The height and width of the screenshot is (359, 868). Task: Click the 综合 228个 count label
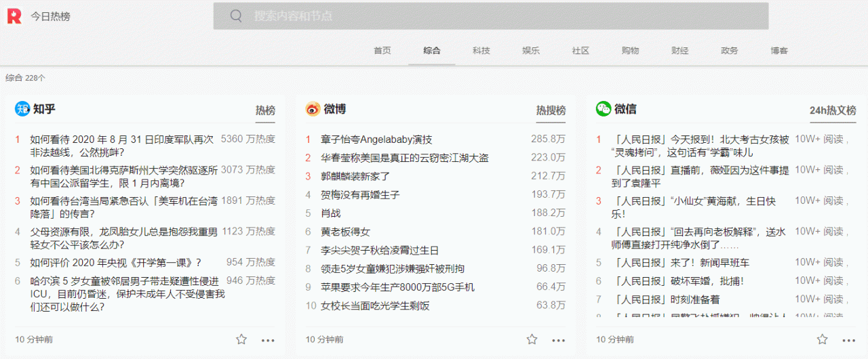pyautogui.click(x=26, y=78)
